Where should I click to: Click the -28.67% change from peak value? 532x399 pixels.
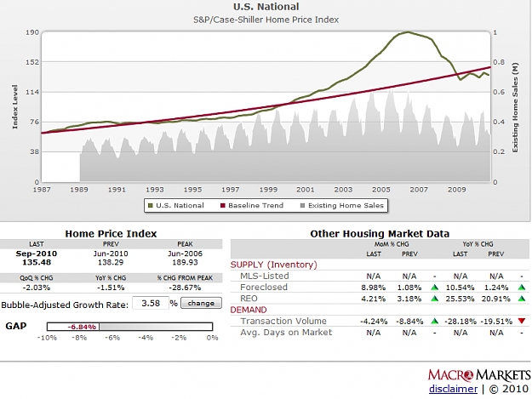coord(185,288)
